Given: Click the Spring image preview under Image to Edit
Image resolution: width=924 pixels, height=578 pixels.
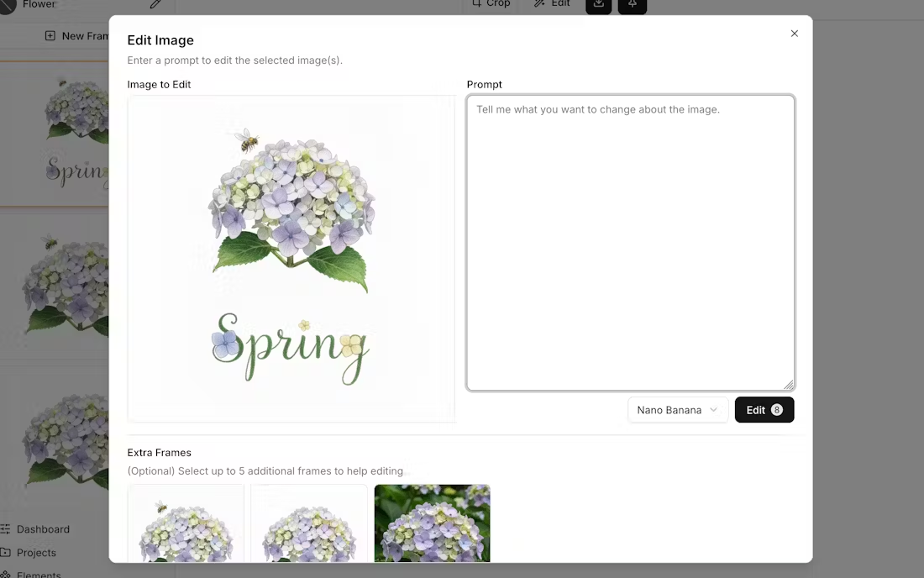Looking at the screenshot, I should point(291,258).
